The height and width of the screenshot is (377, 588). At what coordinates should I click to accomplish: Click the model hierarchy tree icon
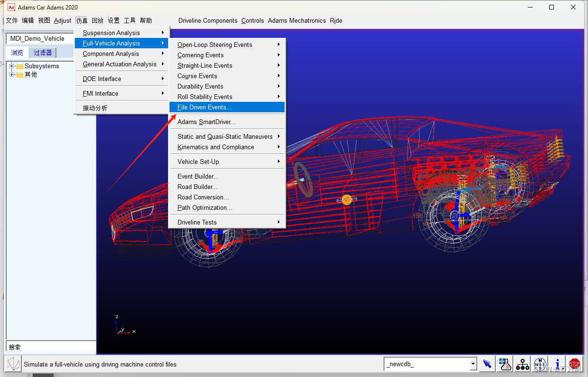point(523,364)
